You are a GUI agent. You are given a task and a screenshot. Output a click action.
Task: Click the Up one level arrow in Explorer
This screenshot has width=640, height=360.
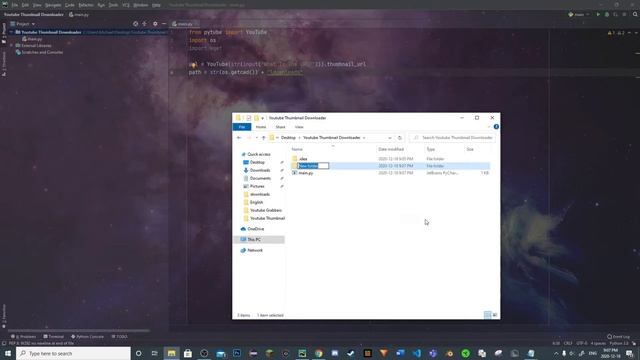pyautogui.click(x=264, y=138)
